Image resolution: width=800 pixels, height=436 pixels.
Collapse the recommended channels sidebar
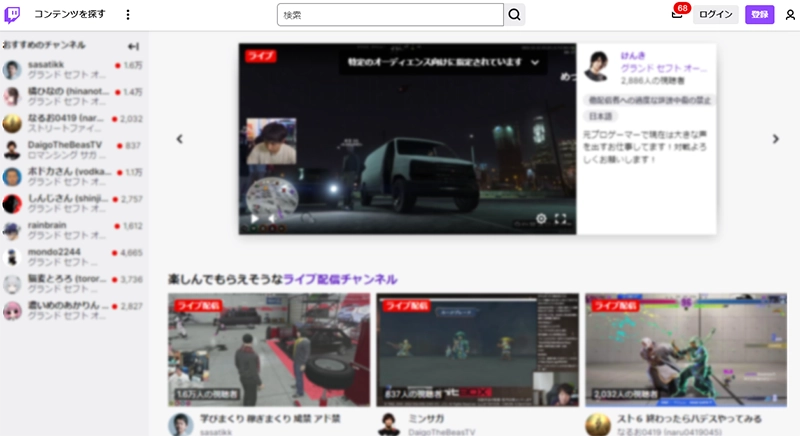pos(133,46)
